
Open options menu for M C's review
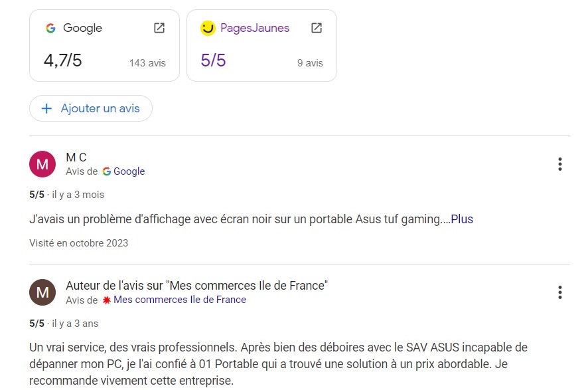click(560, 164)
